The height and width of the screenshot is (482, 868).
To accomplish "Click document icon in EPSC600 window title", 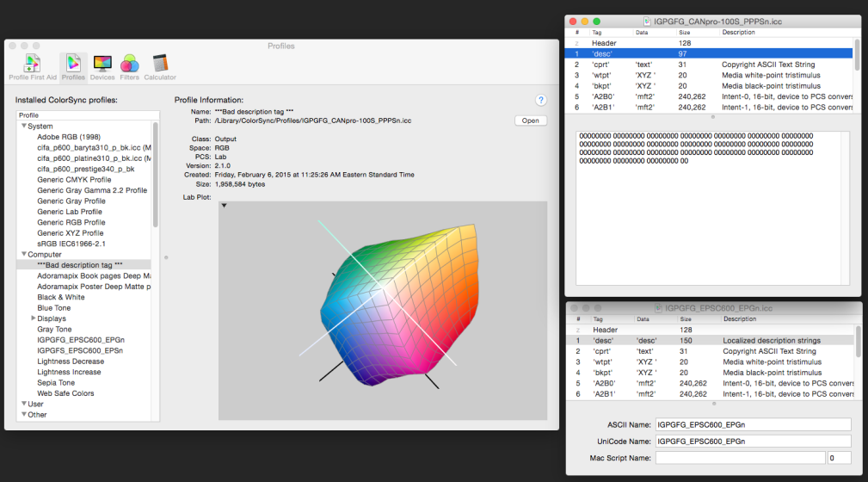I will (x=658, y=308).
